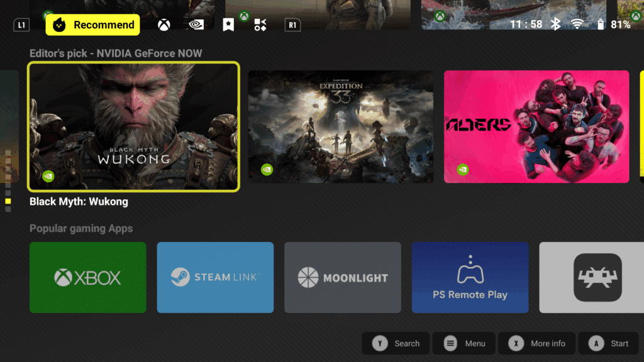Click the Bluetooth status icon
Viewport: 644px width, 362px height.
(x=556, y=25)
